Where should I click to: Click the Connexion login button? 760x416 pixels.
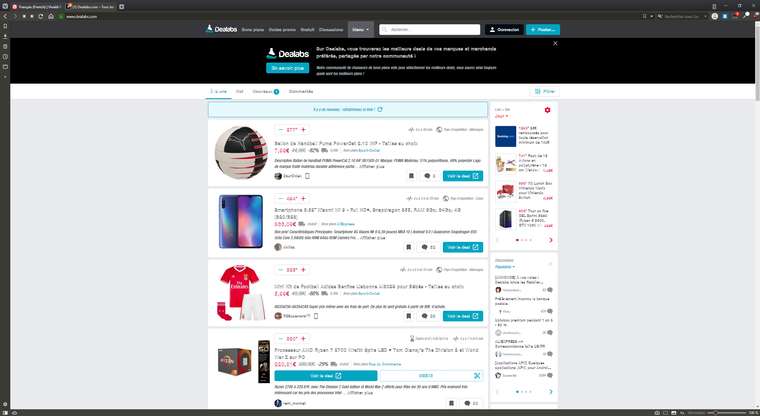tap(504, 30)
